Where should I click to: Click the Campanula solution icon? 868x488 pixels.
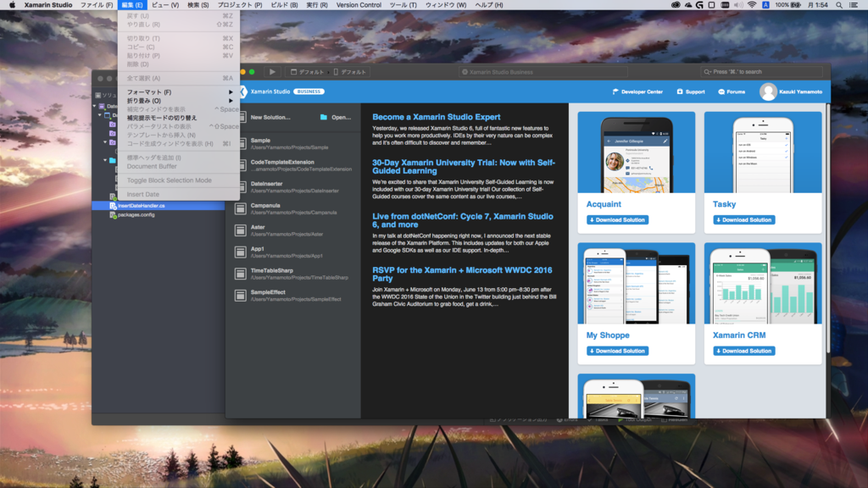(x=240, y=208)
